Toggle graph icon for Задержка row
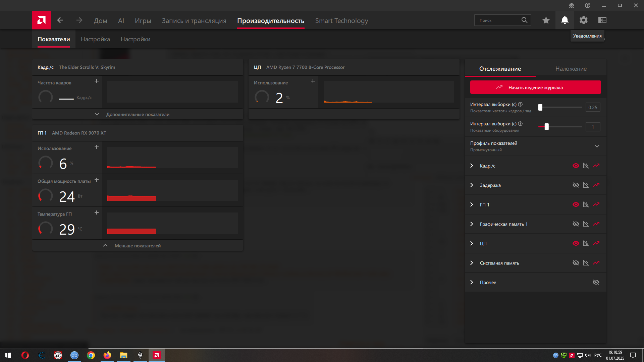The height and width of the screenshot is (362, 644). click(x=586, y=185)
